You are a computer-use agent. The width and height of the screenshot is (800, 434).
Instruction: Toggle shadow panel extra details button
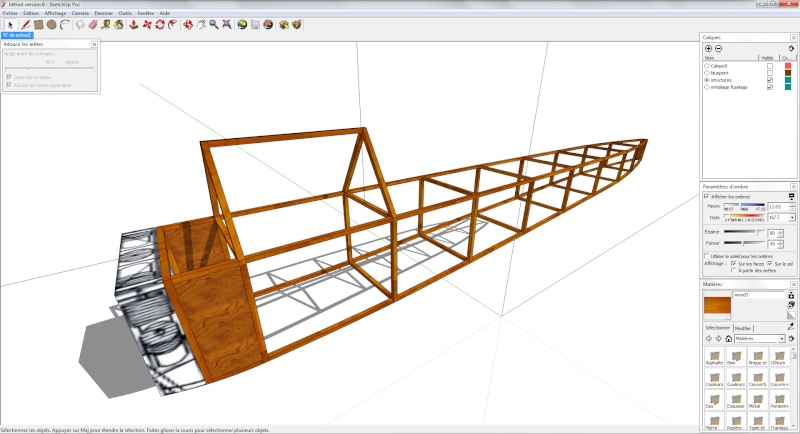click(x=791, y=196)
